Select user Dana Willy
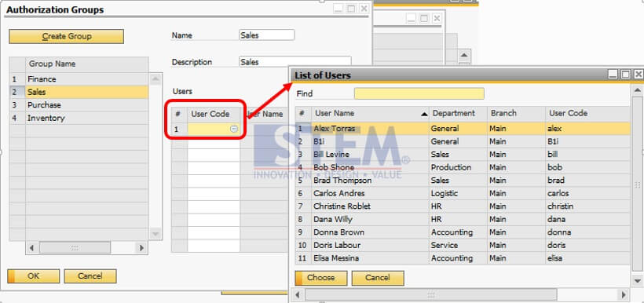The image size is (644, 303). (370, 219)
